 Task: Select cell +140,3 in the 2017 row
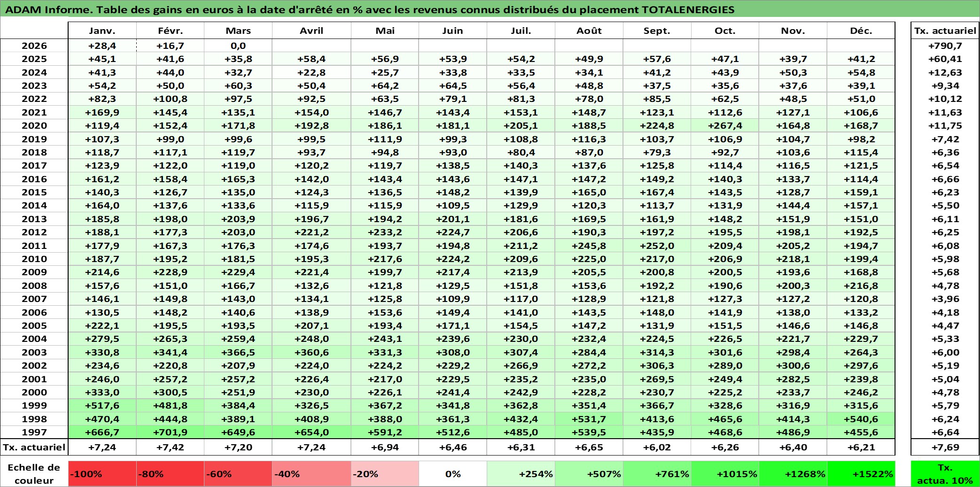click(x=521, y=165)
